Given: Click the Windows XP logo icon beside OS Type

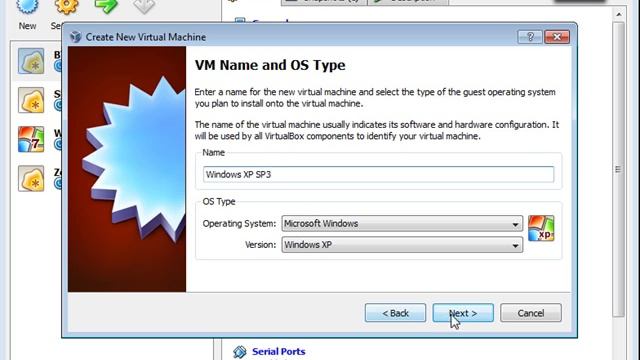Looking at the screenshot, I should (x=541, y=228).
